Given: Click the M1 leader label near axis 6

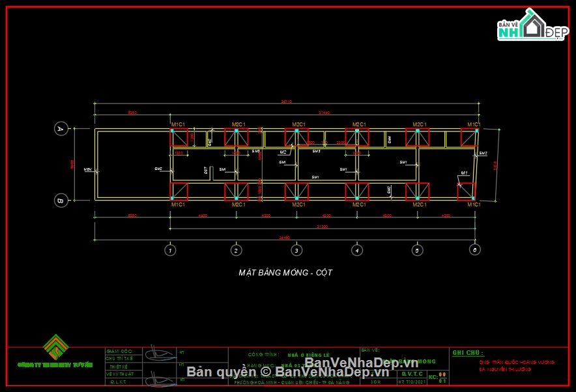Looking at the screenshot, I should pos(465,173).
